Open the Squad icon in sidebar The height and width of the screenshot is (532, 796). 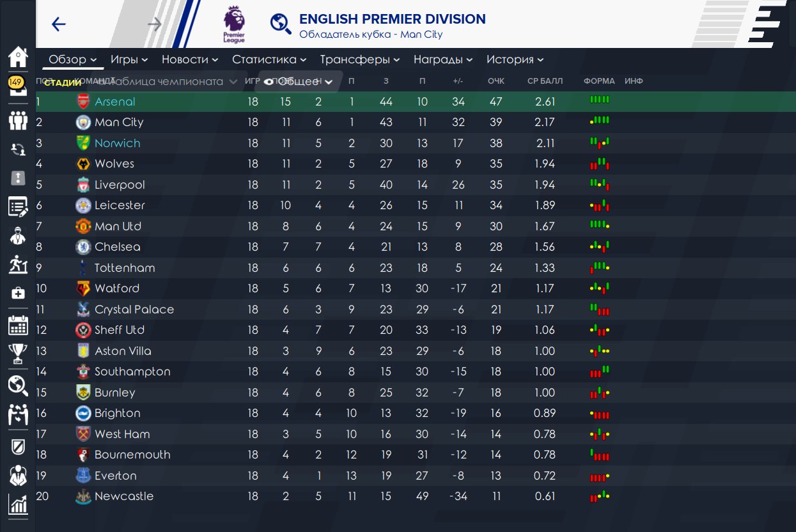[18, 120]
